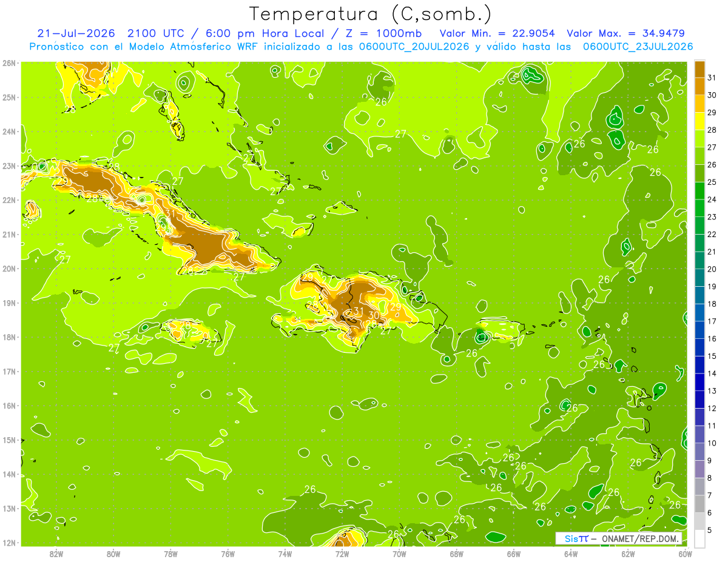Click the colorbar label '23'
Image resolution: width=728 pixels, height=562 pixels.
pyautogui.click(x=712, y=217)
